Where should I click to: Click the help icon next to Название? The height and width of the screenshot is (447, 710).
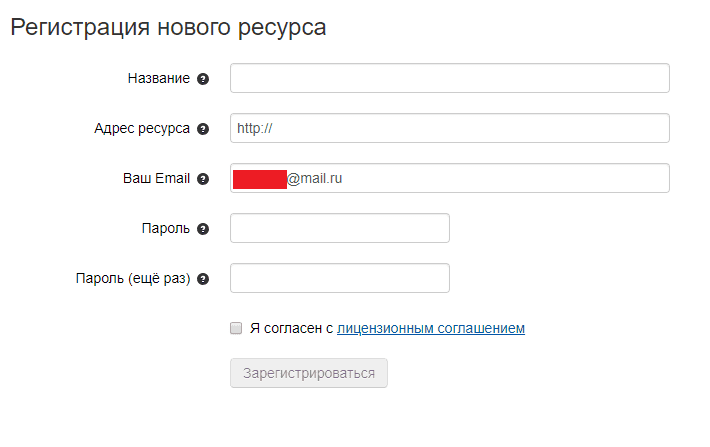[203, 79]
